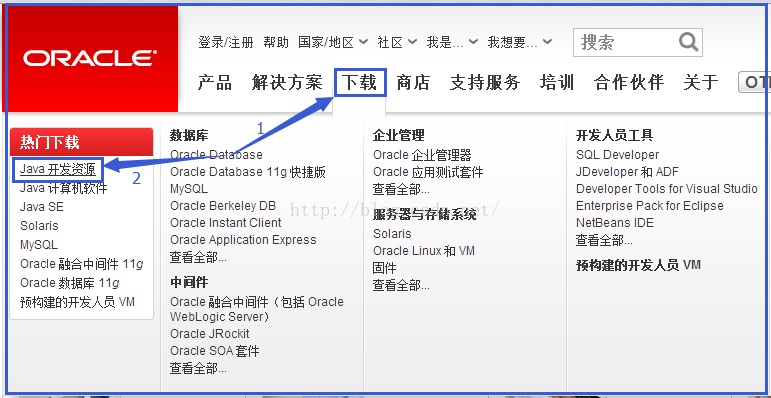Viewport: 771px width, 398px height.
Task: Click the 热门下载 header
Action: (x=82, y=142)
